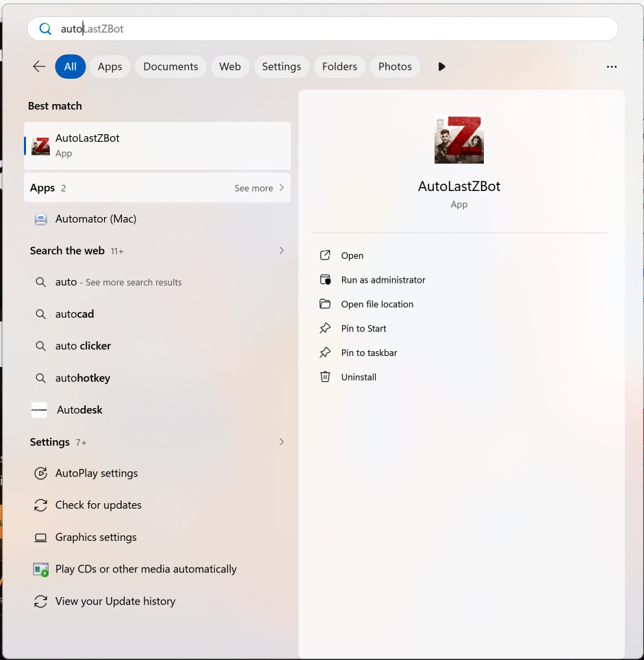This screenshot has width=644, height=660.
Task: Select Pin to Start
Action: (x=363, y=329)
